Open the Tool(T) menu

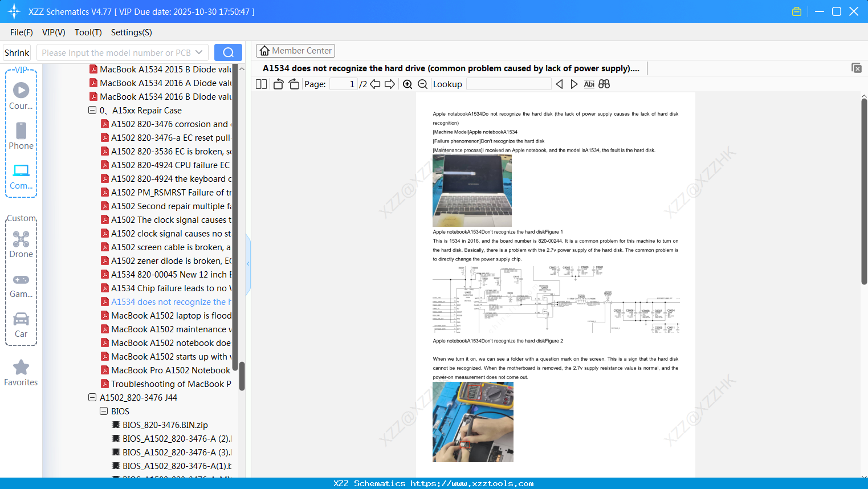pyautogui.click(x=88, y=32)
